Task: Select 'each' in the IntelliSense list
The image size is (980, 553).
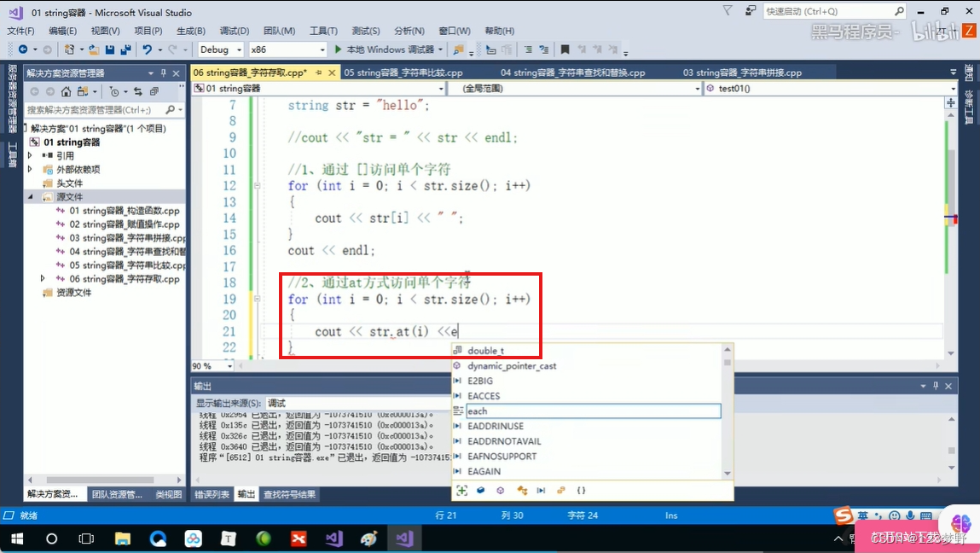Action: point(593,411)
